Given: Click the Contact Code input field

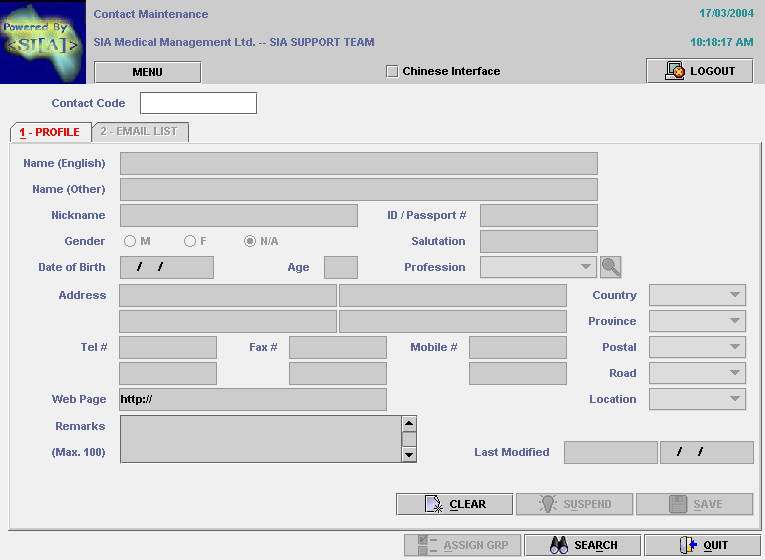Looking at the screenshot, I should pos(198,103).
